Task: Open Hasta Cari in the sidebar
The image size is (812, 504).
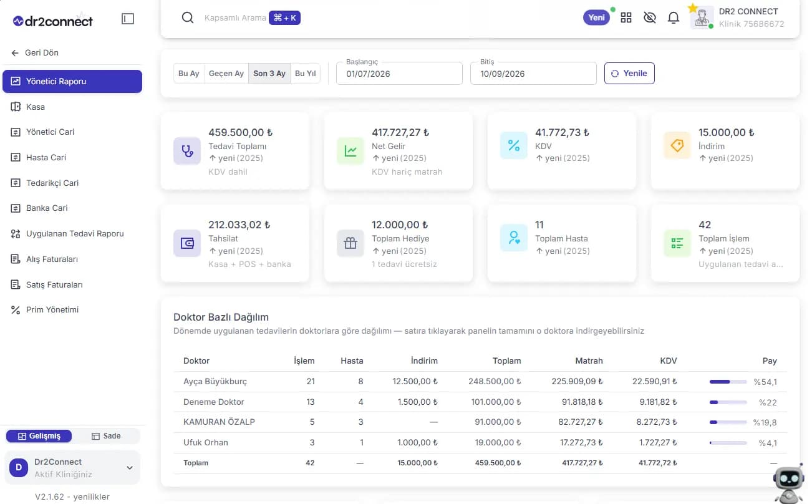Action: [x=72, y=157]
